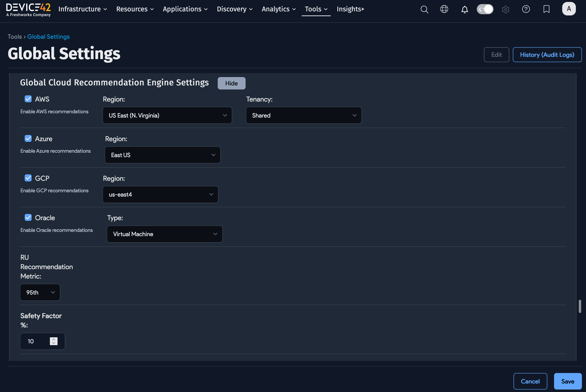586x392 pixels.
Task: Expand the Tenancy Shared dropdown
Action: [x=303, y=115]
